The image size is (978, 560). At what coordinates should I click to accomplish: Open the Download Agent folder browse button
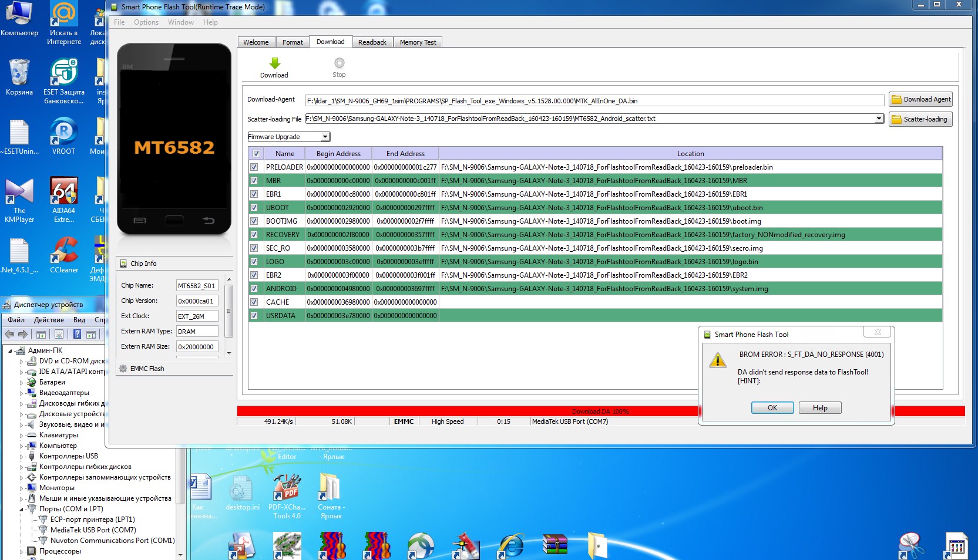[x=920, y=100]
